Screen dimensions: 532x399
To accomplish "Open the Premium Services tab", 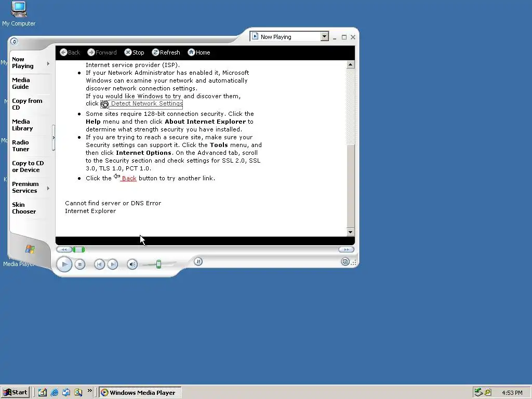I will (x=25, y=187).
